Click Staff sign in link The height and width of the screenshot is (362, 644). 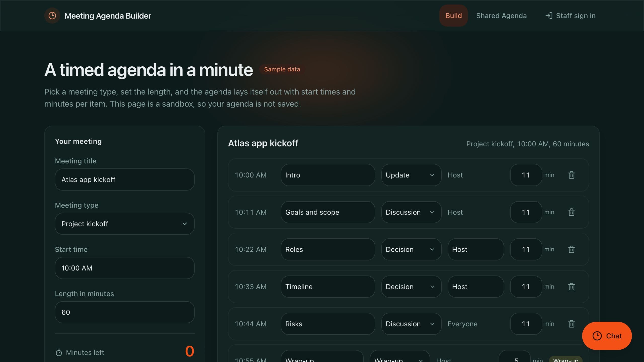(x=570, y=16)
